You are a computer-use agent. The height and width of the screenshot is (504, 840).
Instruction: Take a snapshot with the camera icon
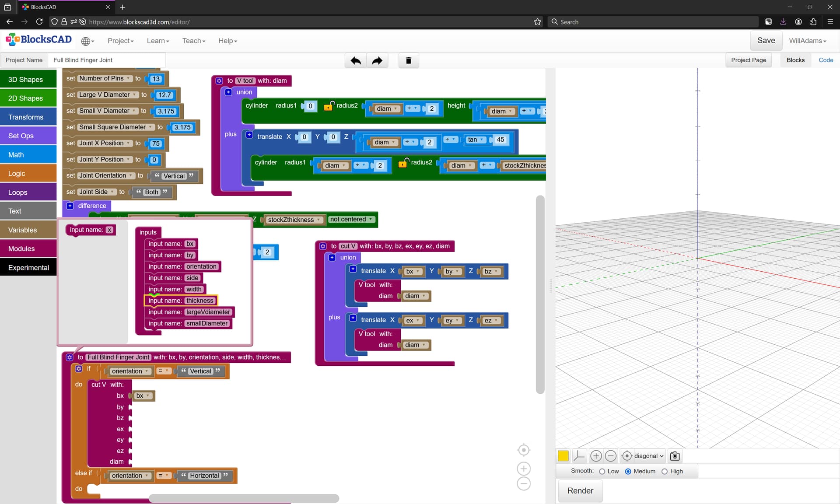[x=675, y=456]
